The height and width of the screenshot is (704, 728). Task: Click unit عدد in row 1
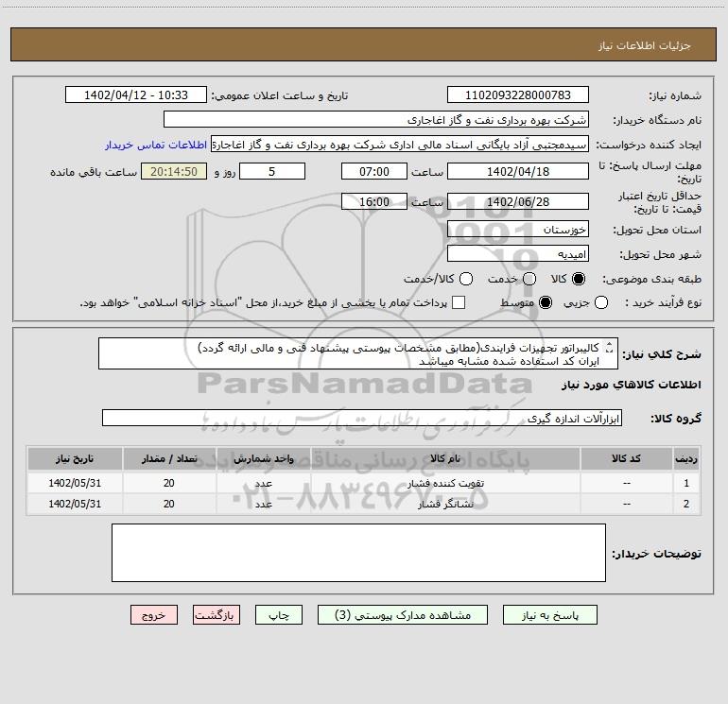tap(263, 483)
